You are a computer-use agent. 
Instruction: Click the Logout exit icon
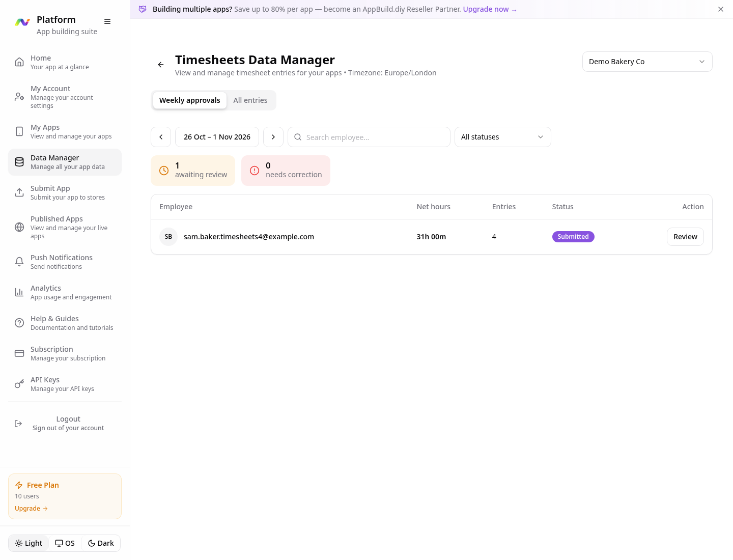[18, 424]
